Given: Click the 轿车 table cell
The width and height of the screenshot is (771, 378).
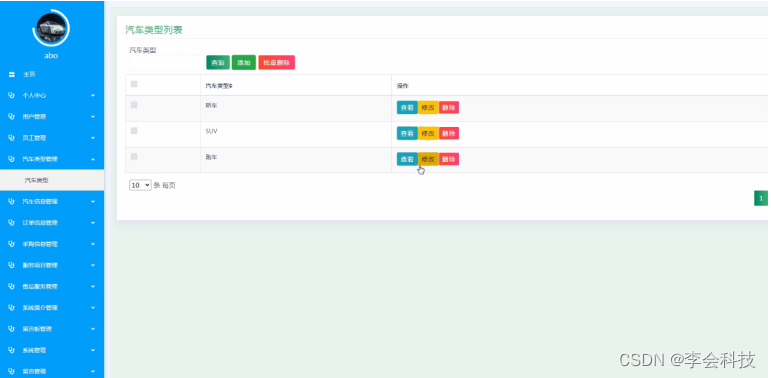Looking at the screenshot, I should pyautogui.click(x=296, y=109).
